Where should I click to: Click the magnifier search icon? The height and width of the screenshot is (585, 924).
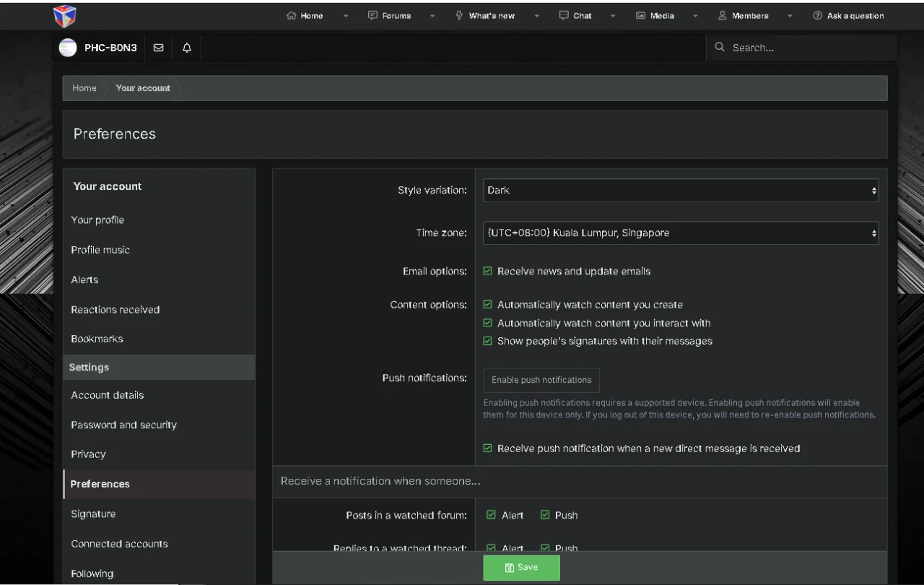(720, 47)
